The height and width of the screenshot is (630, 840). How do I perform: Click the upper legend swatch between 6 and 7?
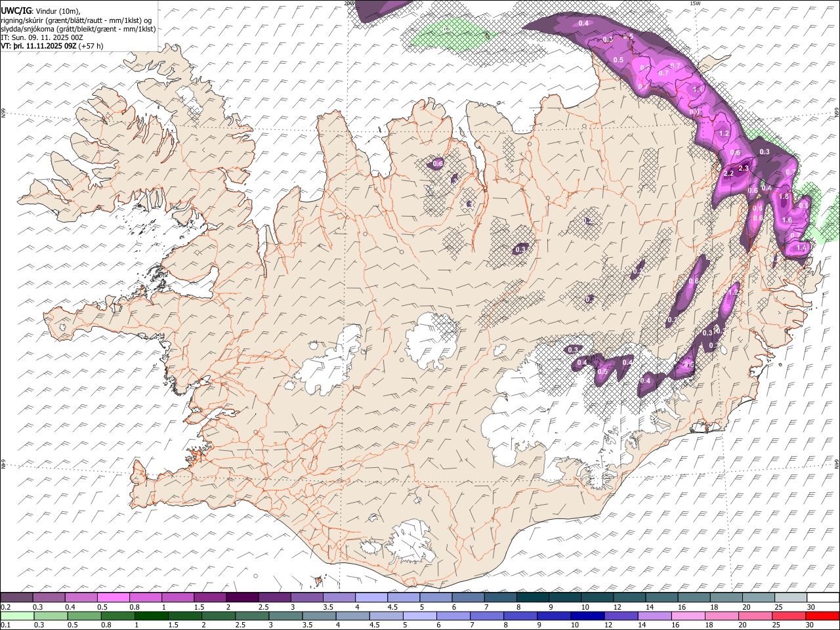(x=468, y=597)
